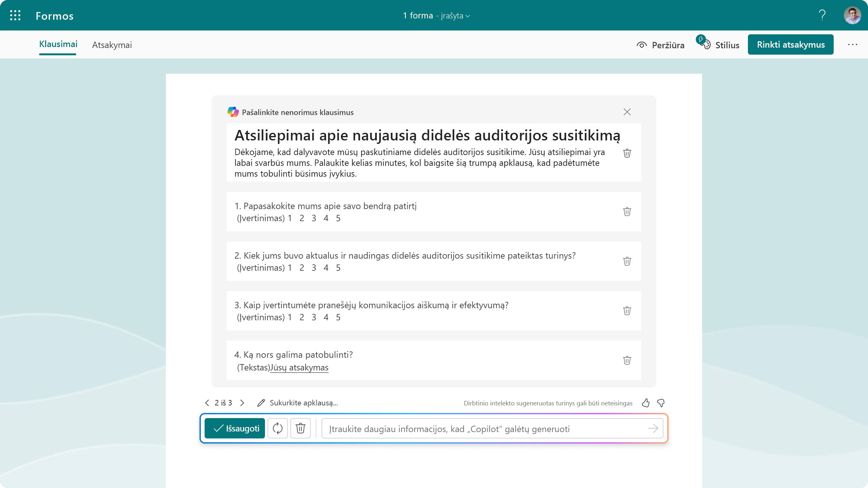Discard the draft with trash button

pyautogui.click(x=300, y=428)
